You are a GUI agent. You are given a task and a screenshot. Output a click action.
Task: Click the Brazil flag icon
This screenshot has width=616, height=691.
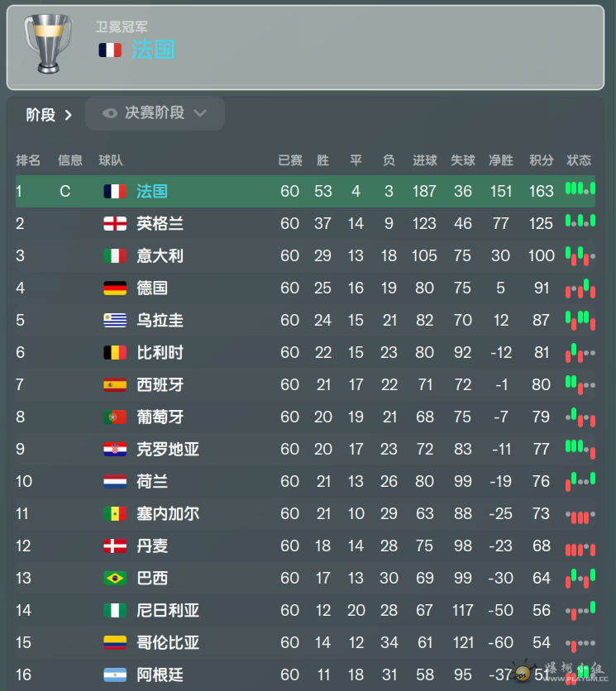tap(115, 579)
